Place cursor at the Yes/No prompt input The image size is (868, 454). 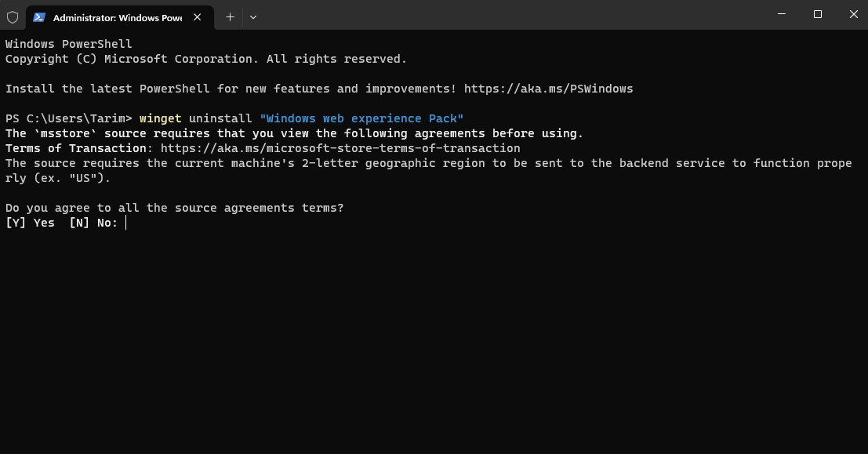click(126, 223)
